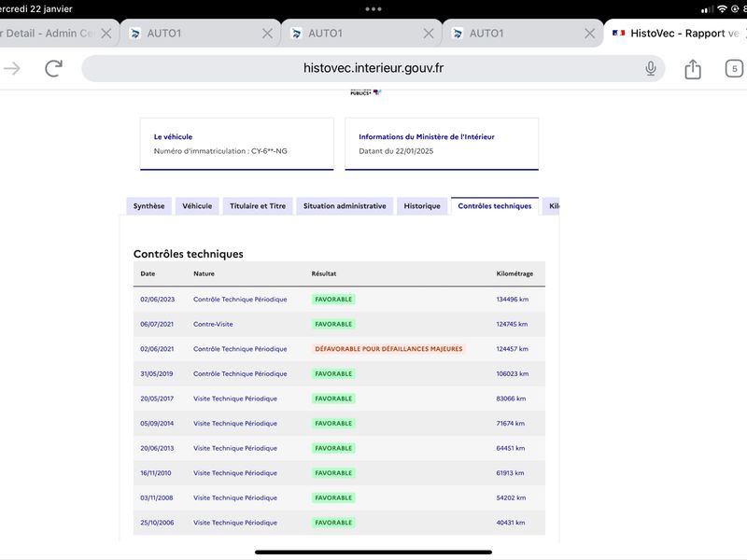Select the date 20/06/2013

click(x=157, y=448)
